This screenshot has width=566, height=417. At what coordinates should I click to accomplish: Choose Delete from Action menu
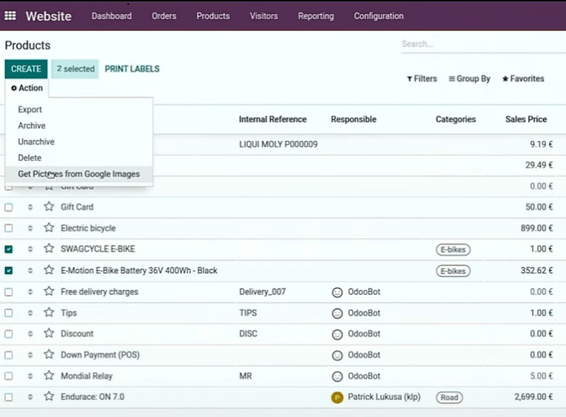click(30, 158)
